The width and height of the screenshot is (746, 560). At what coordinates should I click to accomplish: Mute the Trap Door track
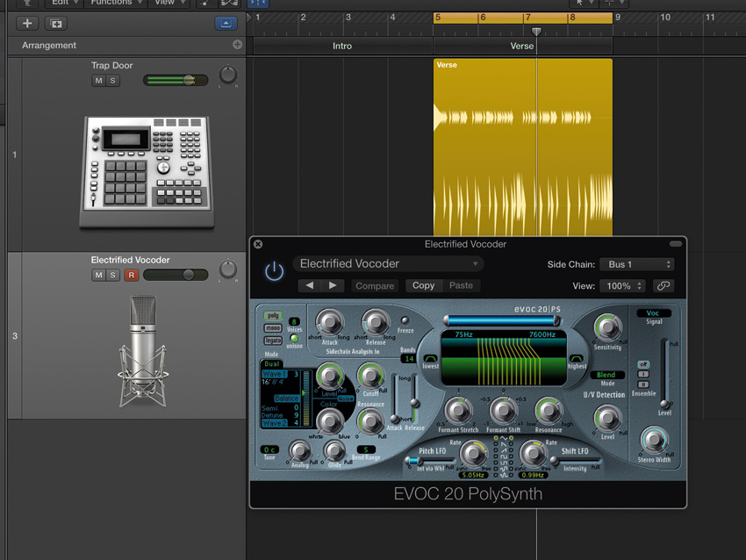98,81
